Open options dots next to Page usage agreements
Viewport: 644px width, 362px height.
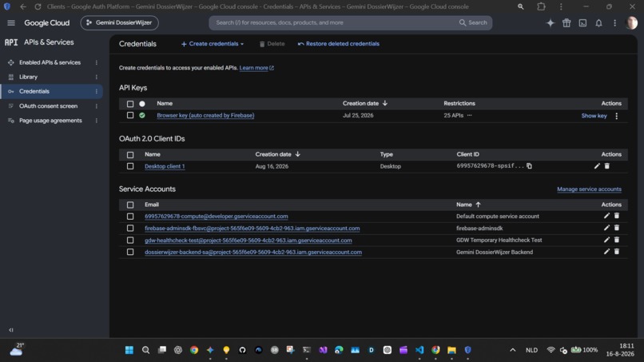(97, 121)
